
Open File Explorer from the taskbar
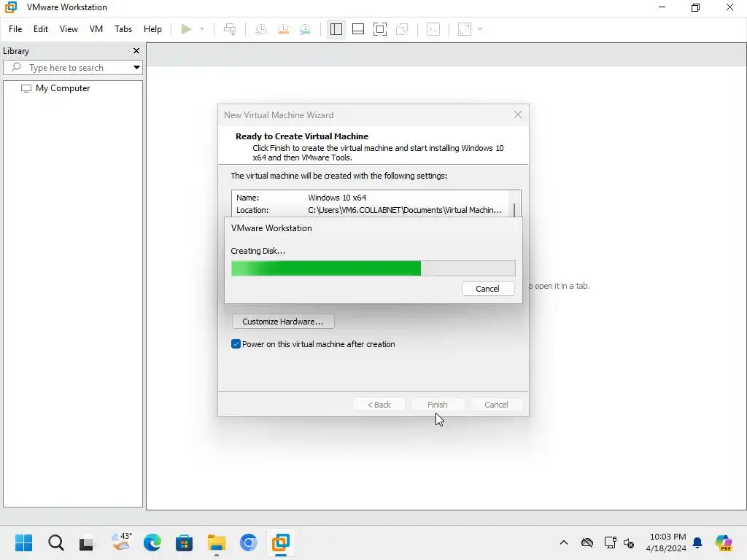216,542
